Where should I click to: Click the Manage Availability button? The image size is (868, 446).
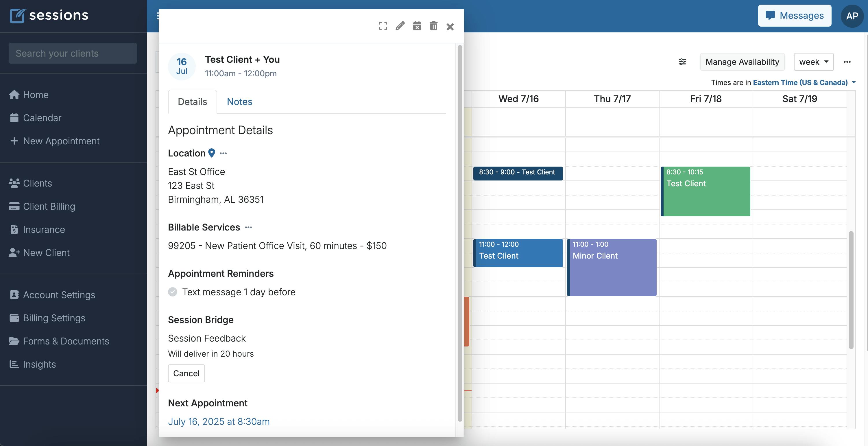(742, 62)
